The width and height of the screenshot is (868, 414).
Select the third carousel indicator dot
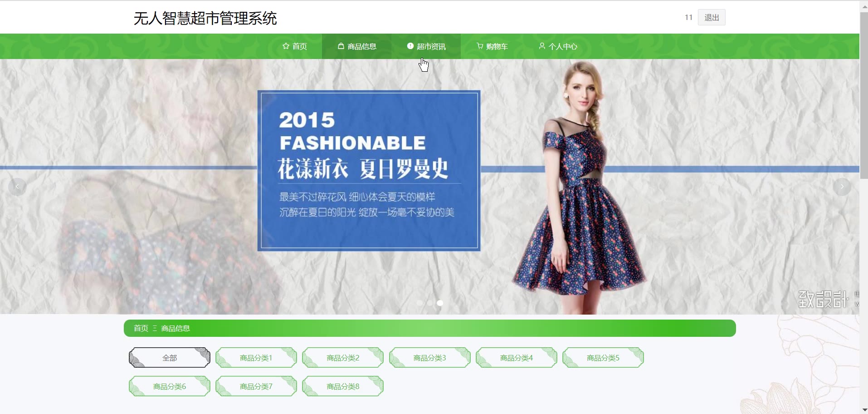tap(440, 303)
